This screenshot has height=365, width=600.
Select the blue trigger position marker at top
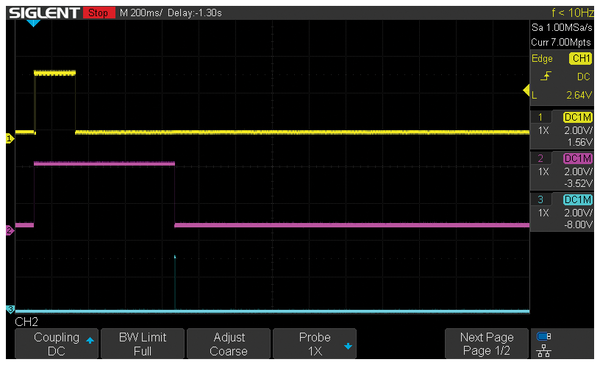(33, 23)
